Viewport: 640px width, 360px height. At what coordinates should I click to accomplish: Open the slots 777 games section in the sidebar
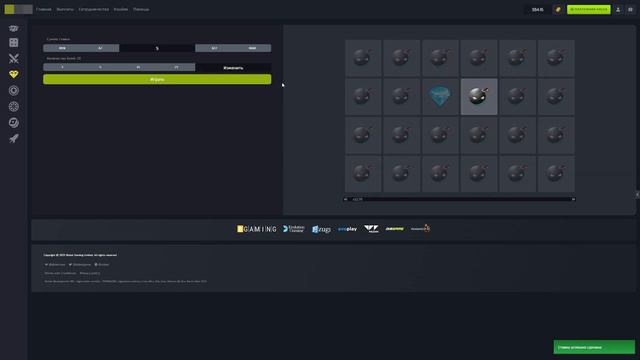pyautogui.click(x=13, y=28)
